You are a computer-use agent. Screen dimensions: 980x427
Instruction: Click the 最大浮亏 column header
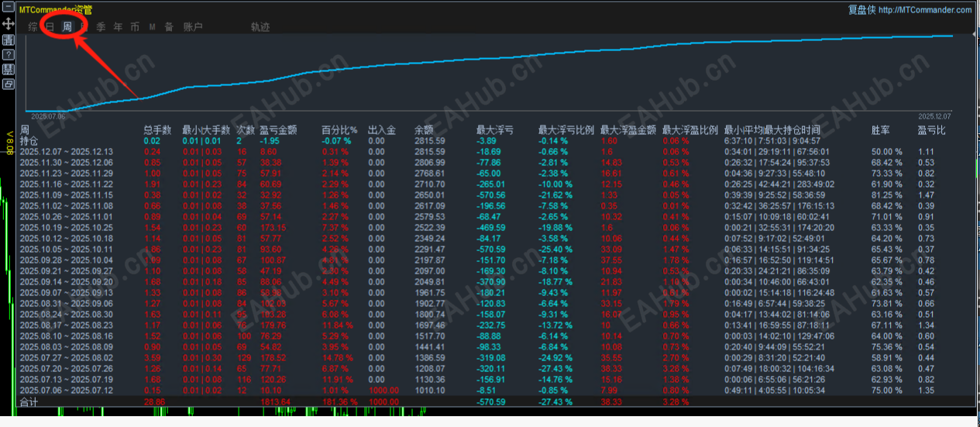coord(495,130)
